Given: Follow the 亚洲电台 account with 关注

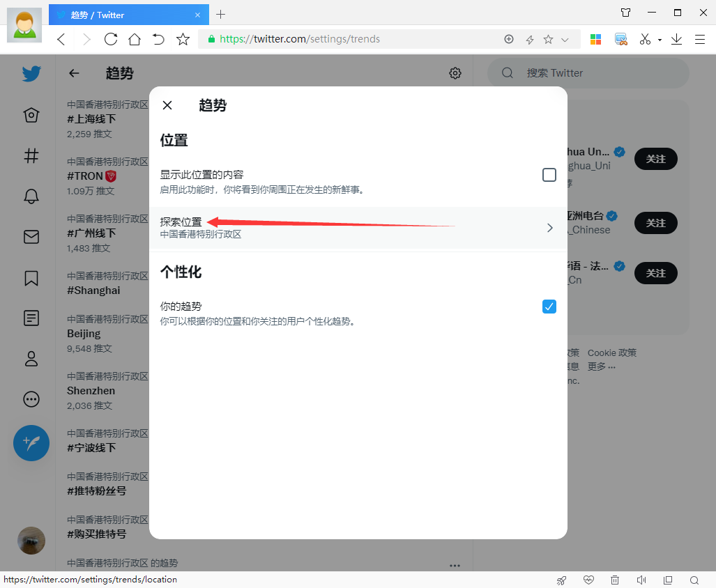Looking at the screenshot, I should (x=656, y=223).
